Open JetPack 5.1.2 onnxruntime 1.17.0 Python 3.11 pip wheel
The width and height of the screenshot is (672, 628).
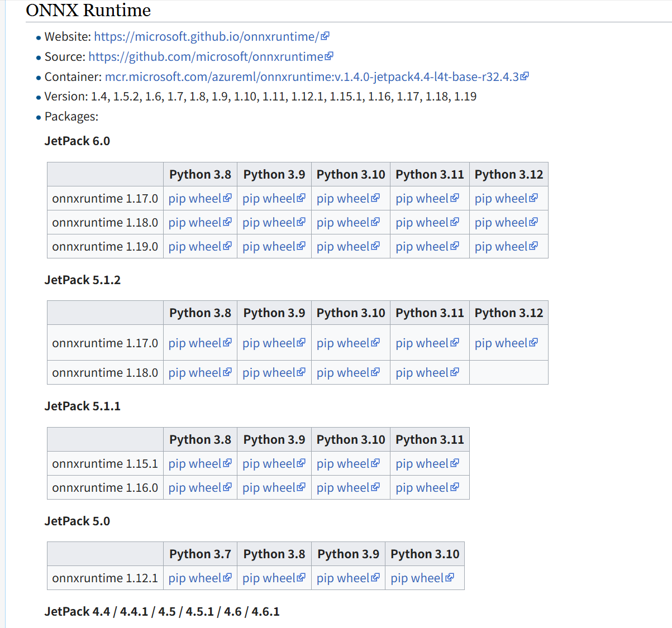pyautogui.click(x=427, y=343)
